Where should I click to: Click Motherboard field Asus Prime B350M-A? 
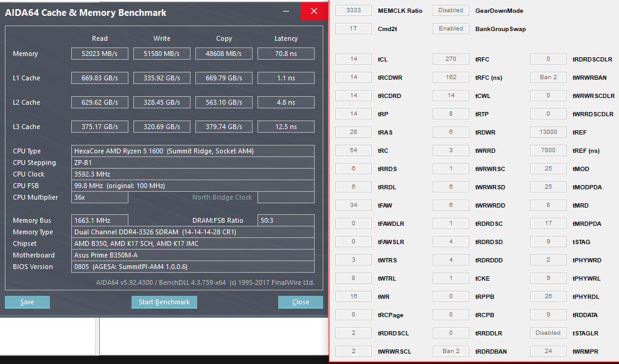coord(193,255)
